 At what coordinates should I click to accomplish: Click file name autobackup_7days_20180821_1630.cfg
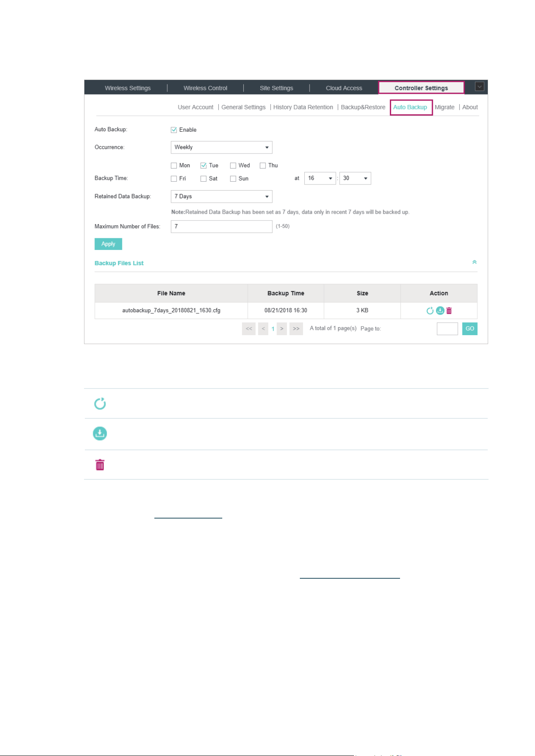pos(171,311)
